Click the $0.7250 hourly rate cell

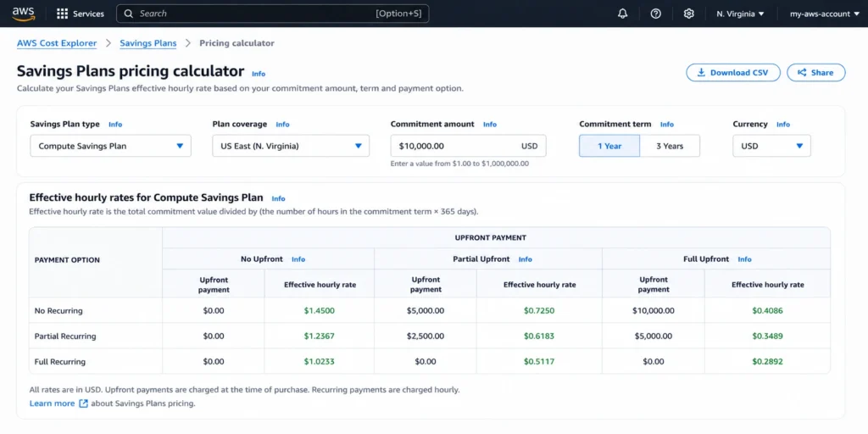(x=539, y=311)
